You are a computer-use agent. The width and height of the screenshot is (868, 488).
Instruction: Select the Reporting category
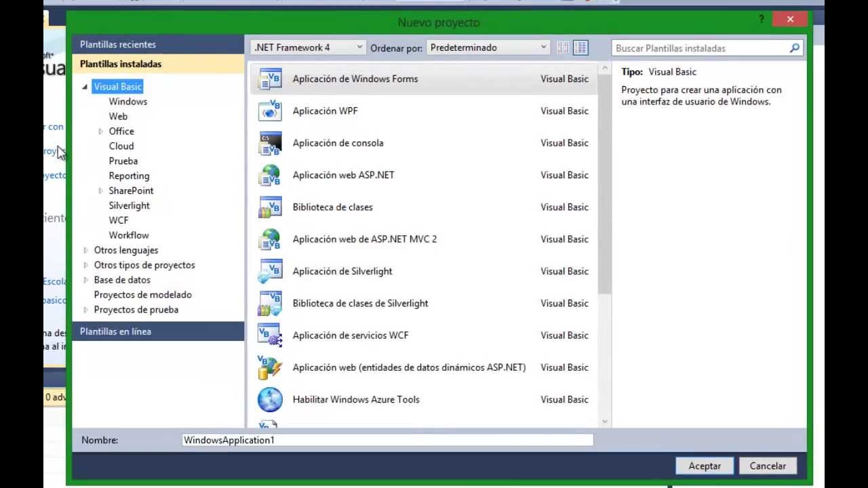[x=129, y=176]
